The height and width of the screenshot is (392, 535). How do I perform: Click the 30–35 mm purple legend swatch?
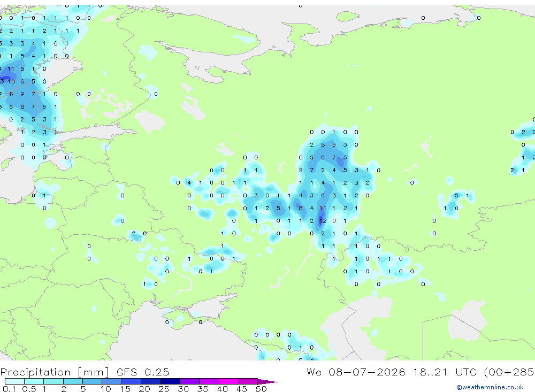click(190, 381)
